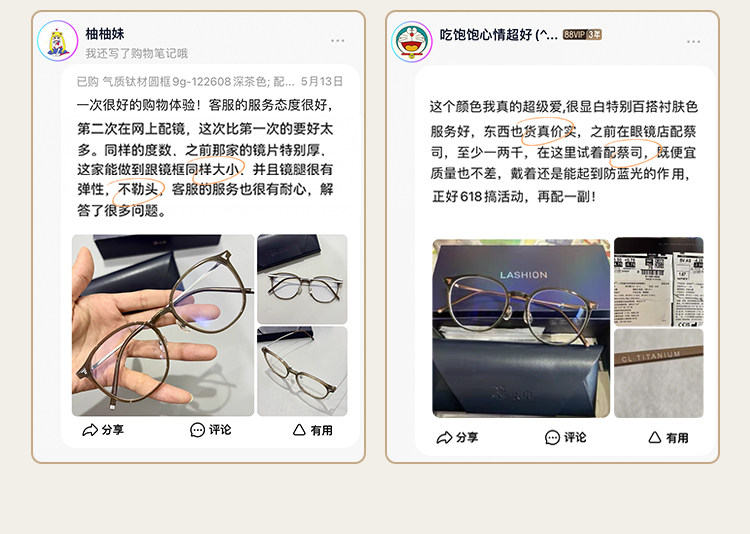
Task: View top-right glasses photo in left review
Action: pyautogui.click(x=302, y=279)
